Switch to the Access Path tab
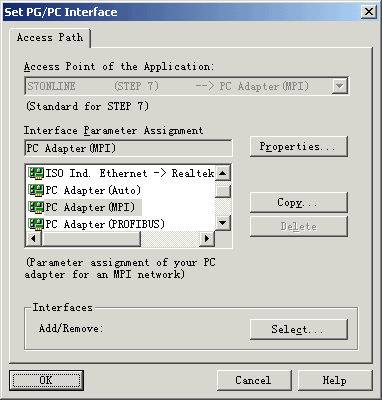This screenshot has width=382, height=400. pyautogui.click(x=50, y=37)
